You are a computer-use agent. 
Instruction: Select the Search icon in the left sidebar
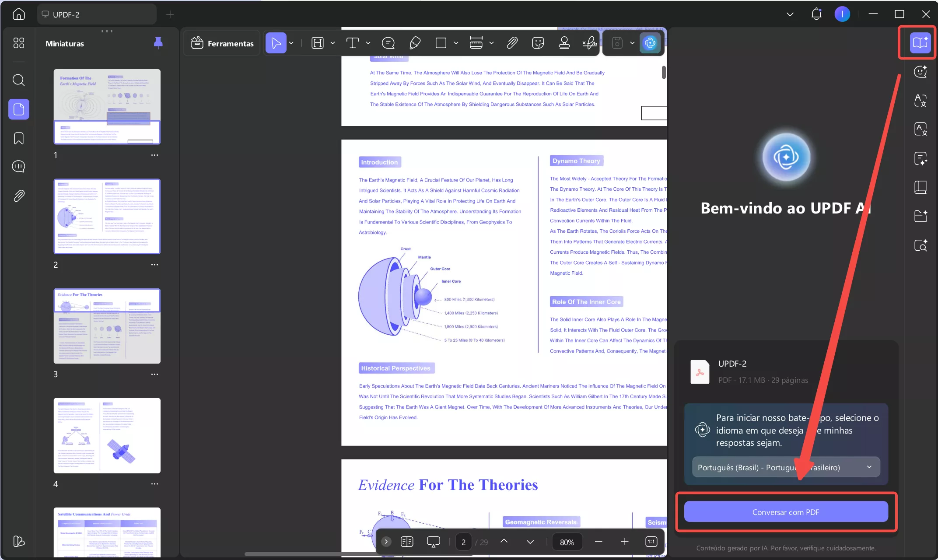pyautogui.click(x=18, y=80)
